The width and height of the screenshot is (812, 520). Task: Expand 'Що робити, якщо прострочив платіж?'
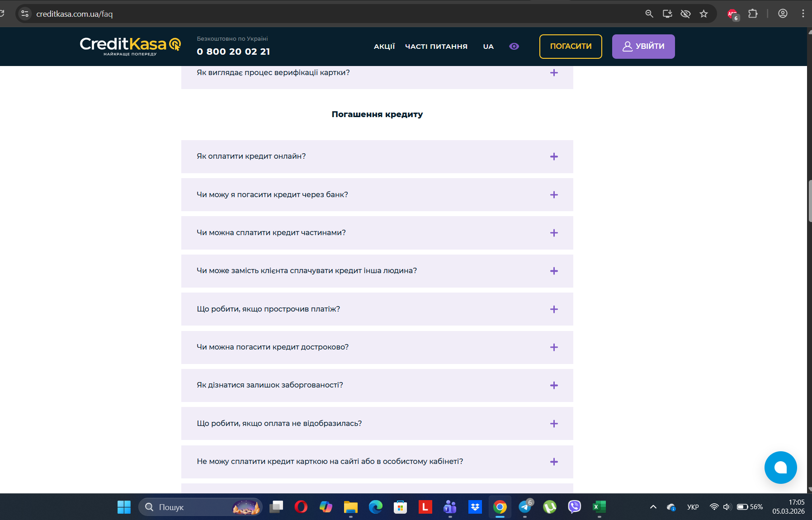pyautogui.click(x=377, y=309)
